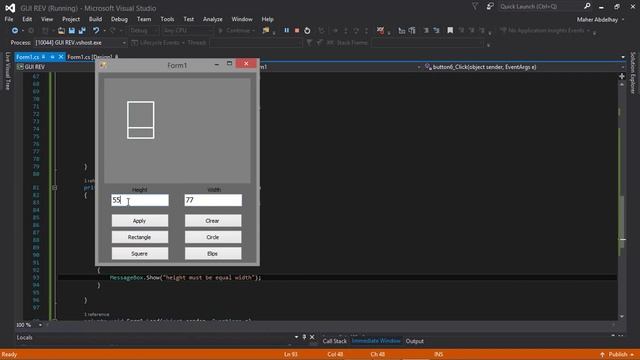Pin the Locals panel with pin icon
This screenshot has height=360, width=640.
[x=304, y=337]
